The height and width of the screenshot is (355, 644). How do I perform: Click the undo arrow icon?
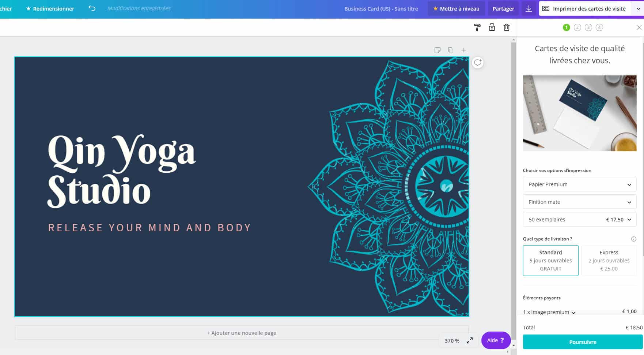click(x=92, y=8)
